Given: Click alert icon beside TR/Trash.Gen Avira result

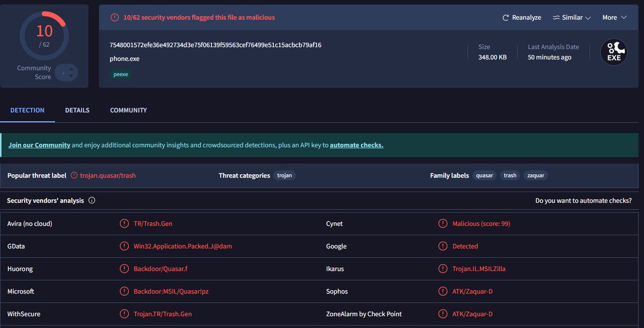Looking at the screenshot, I should pyautogui.click(x=124, y=223).
